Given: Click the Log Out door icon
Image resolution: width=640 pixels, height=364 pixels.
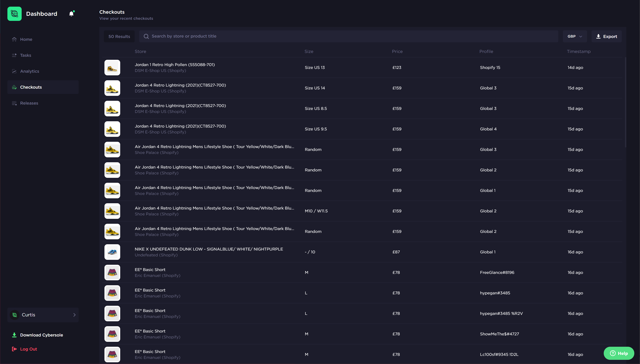Looking at the screenshot, I should (x=14, y=349).
